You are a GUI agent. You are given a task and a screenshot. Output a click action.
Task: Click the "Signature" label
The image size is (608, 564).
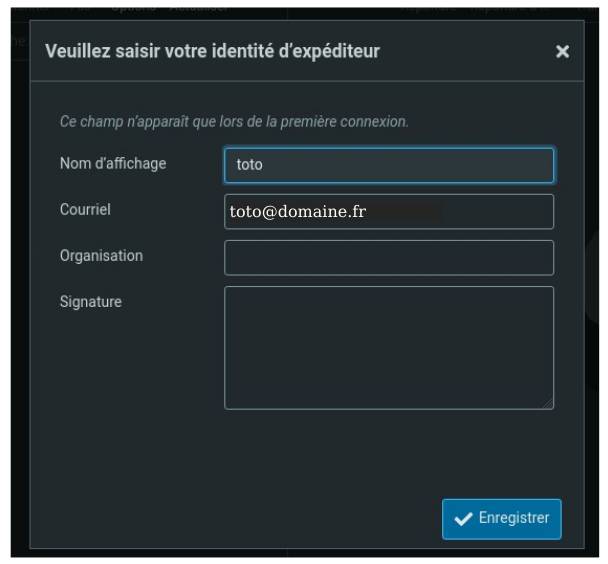90,302
